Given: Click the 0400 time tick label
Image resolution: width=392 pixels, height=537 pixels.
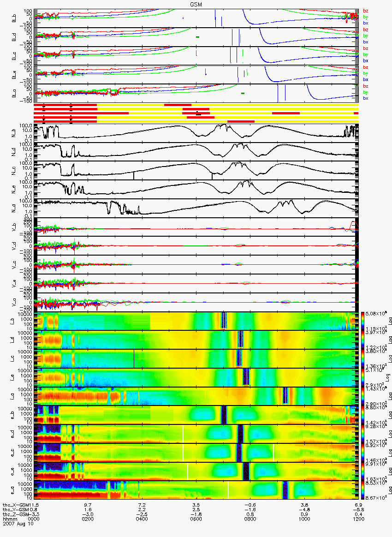Looking at the screenshot, I should pos(142,519).
